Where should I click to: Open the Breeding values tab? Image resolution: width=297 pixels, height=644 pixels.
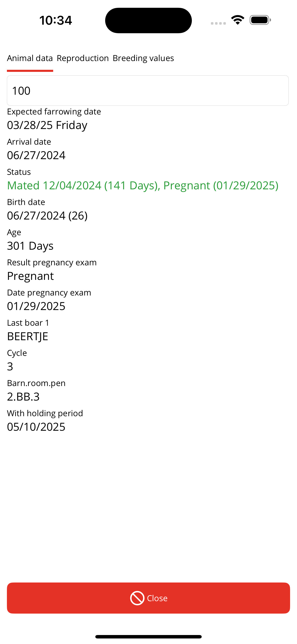click(143, 58)
